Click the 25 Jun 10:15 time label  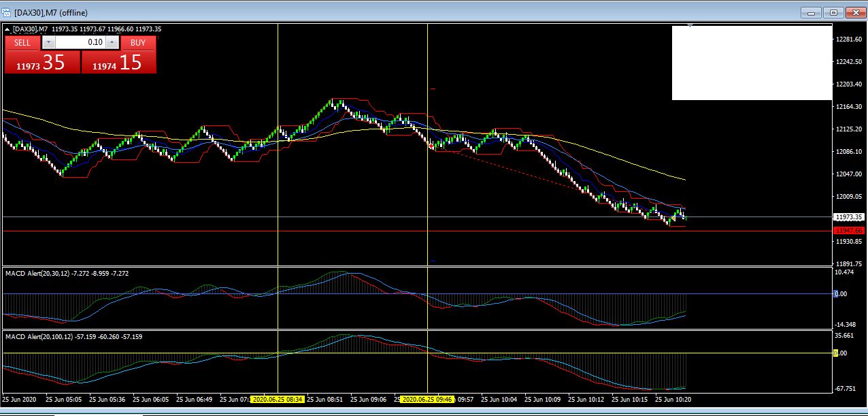[x=631, y=399]
